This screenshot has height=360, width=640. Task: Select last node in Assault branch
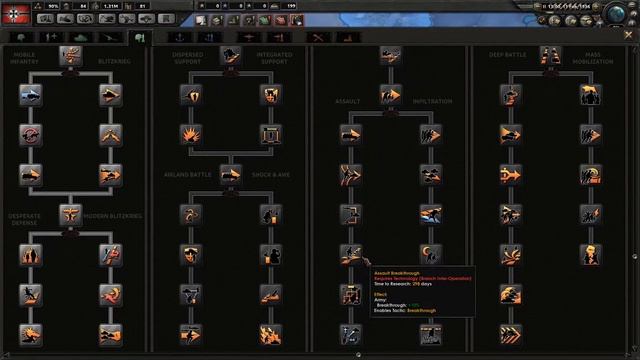click(351, 335)
